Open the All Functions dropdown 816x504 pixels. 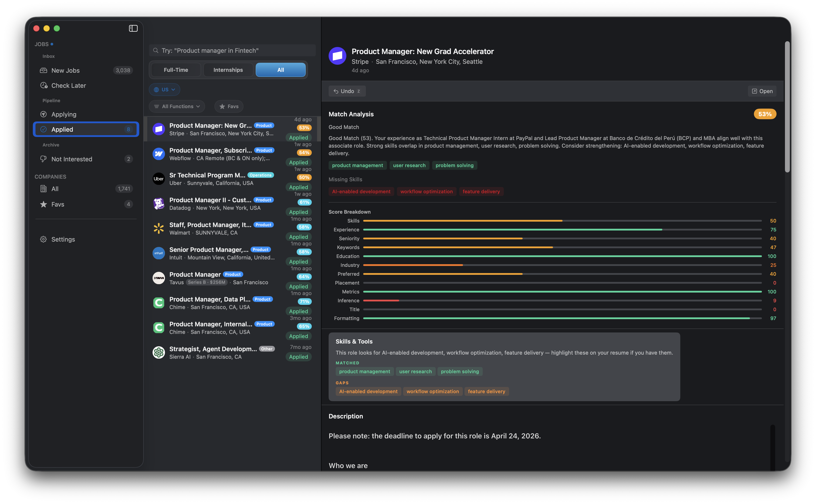tap(177, 106)
